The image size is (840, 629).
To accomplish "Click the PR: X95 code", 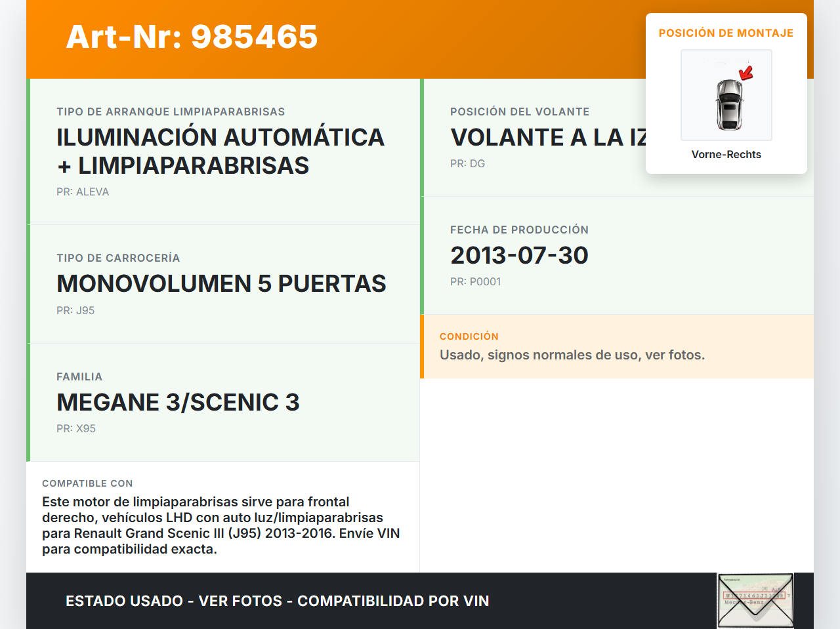I will pos(76,428).
